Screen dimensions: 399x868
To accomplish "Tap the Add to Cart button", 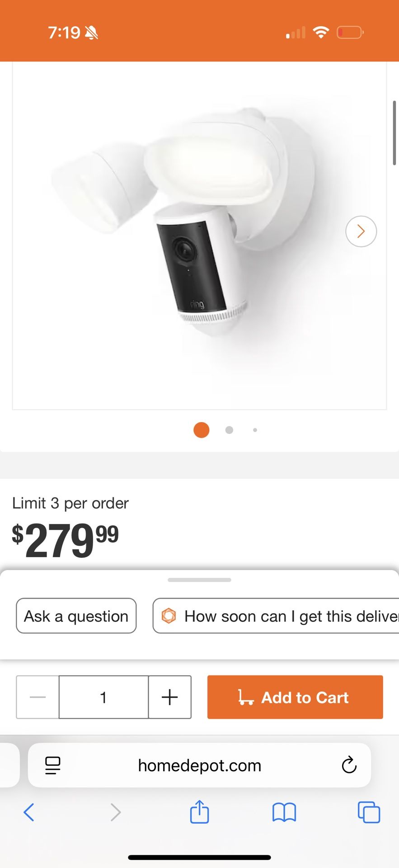I will click(x=295, y=697).
